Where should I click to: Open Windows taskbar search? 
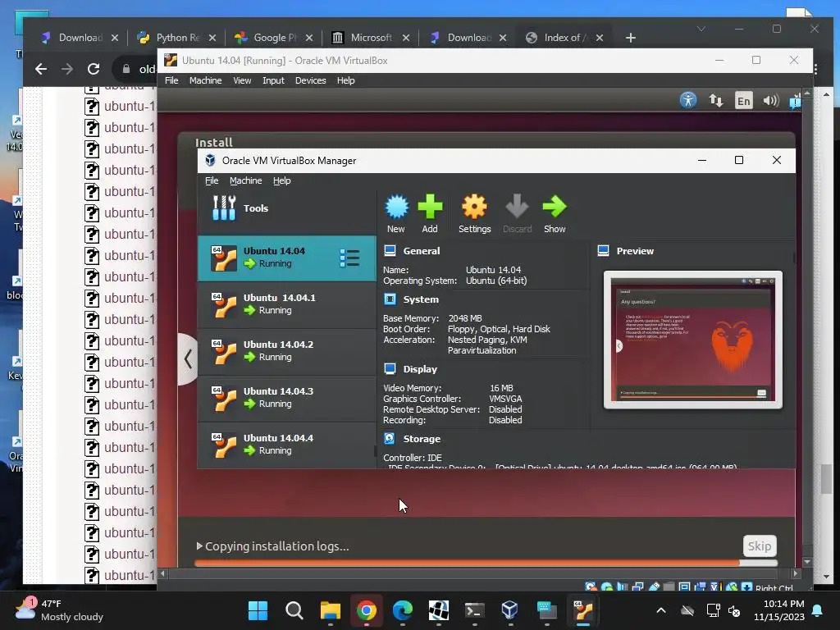point(294,610)
